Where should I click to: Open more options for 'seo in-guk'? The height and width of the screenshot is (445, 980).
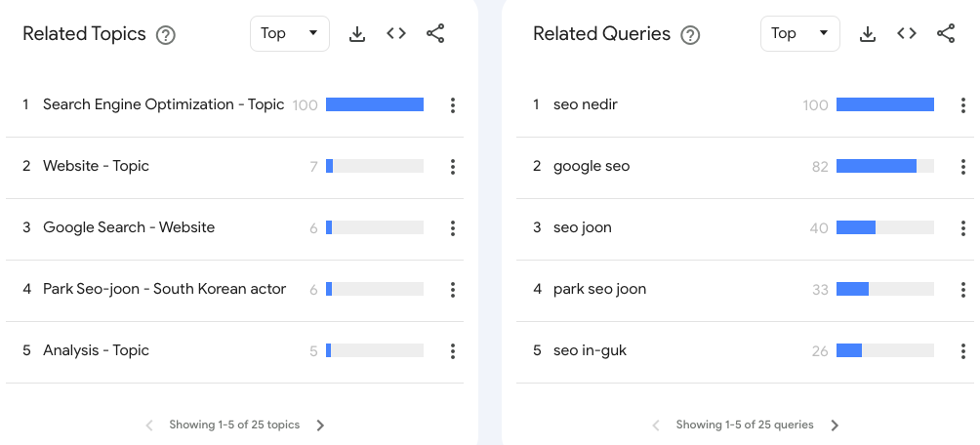963,351
